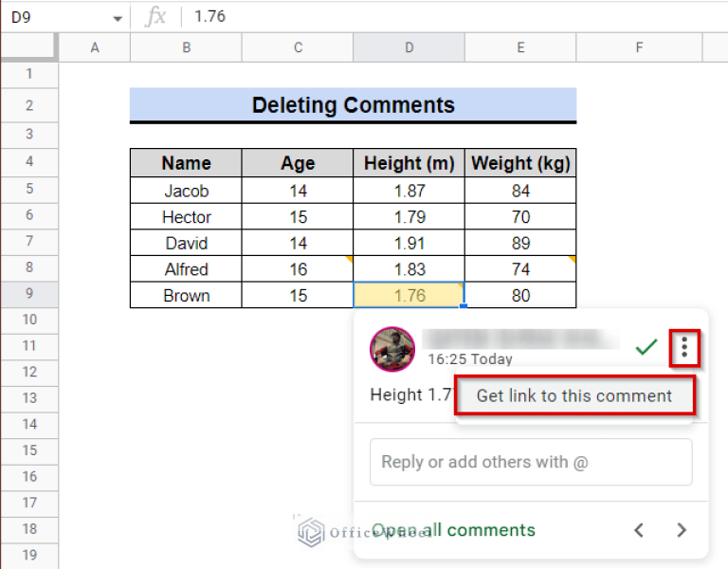
Task: Select row 2 header
Action: point(29,105)
